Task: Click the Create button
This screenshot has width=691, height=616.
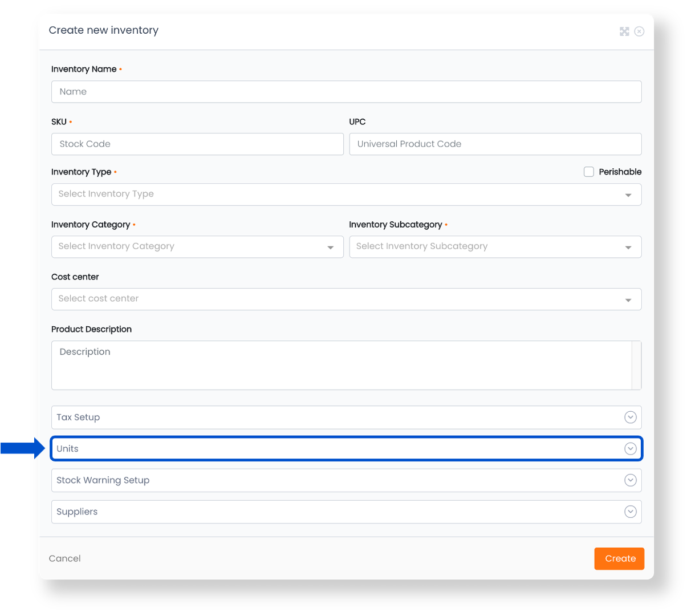Action: 619,558
